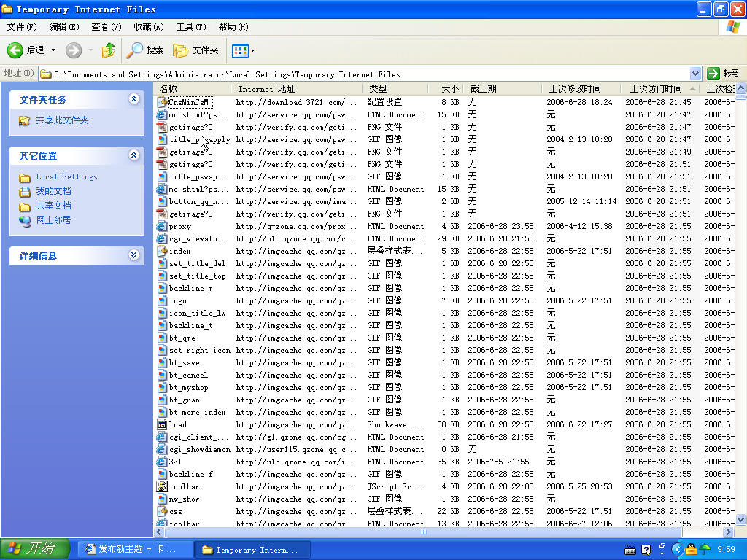
Task: Sort by the 上次访问时间 column header
Action: 659,88
